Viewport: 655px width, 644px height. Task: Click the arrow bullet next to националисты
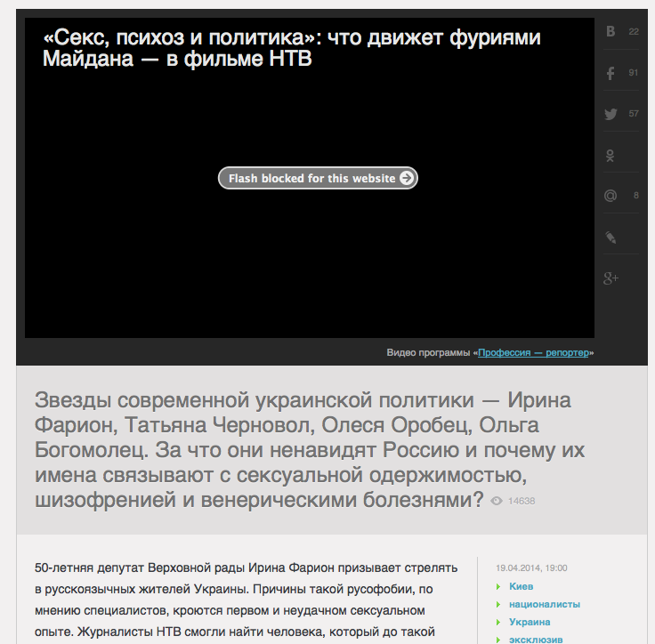tap(498, 605)
